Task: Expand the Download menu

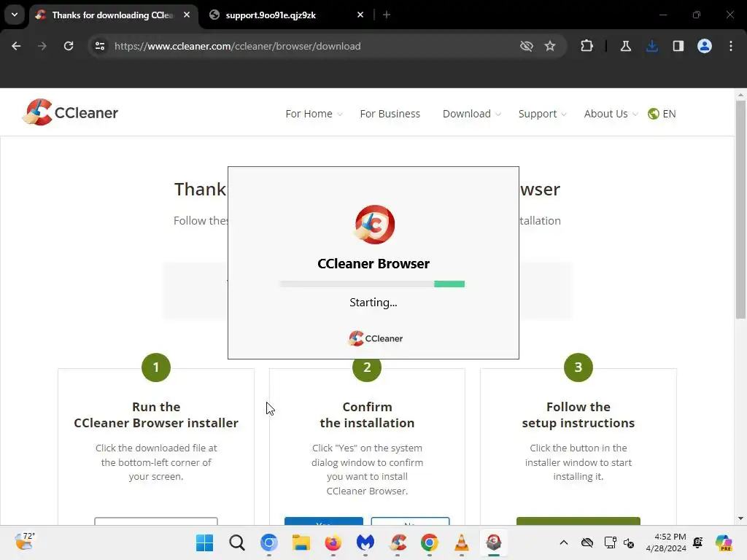Action: point(472,114)
